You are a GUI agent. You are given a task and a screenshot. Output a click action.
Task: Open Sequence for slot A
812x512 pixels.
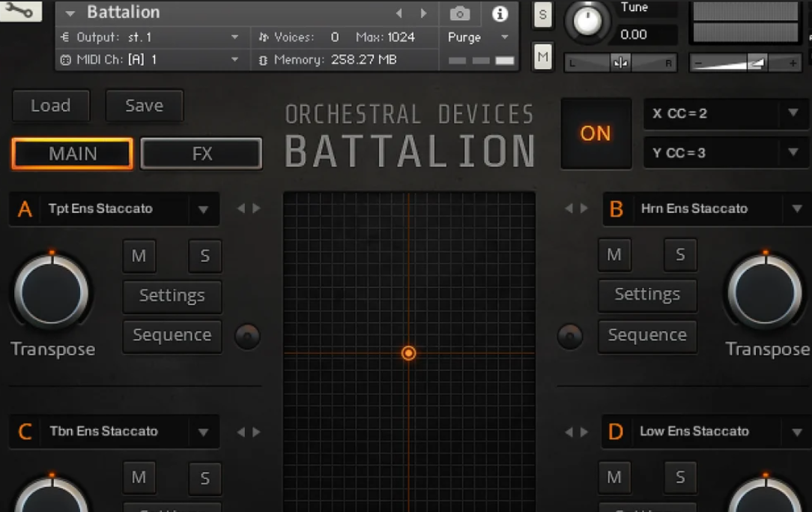tap(172, 336)
